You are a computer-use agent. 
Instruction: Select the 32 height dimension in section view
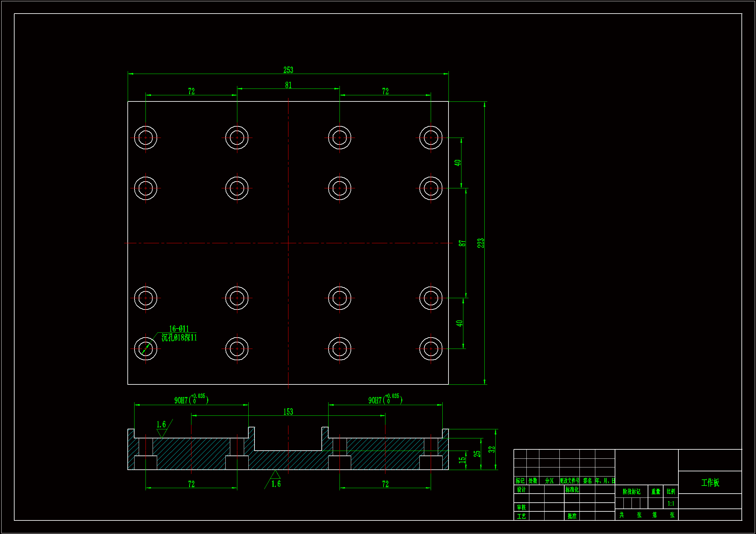pyautogui.click(x=491, y=449)
